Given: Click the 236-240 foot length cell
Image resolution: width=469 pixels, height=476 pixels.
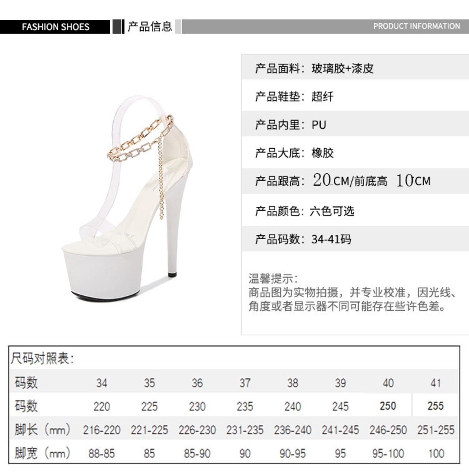Looking at the screenshot, I should tap(292, 430).
